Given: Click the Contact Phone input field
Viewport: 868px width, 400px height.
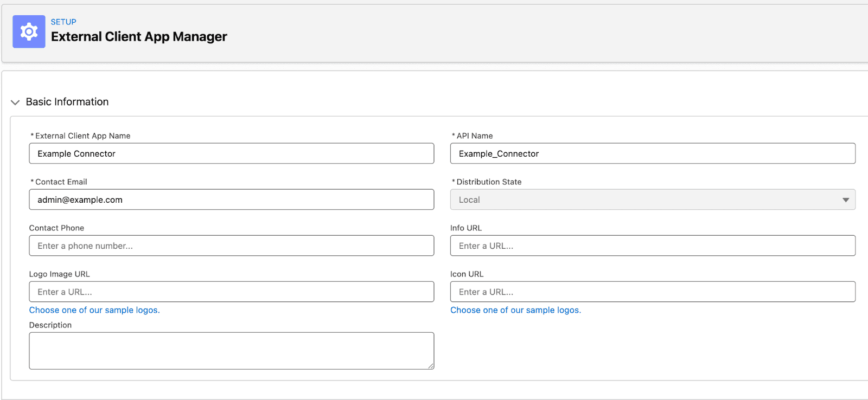Looking at the screenshot, I should click(231, 246).
